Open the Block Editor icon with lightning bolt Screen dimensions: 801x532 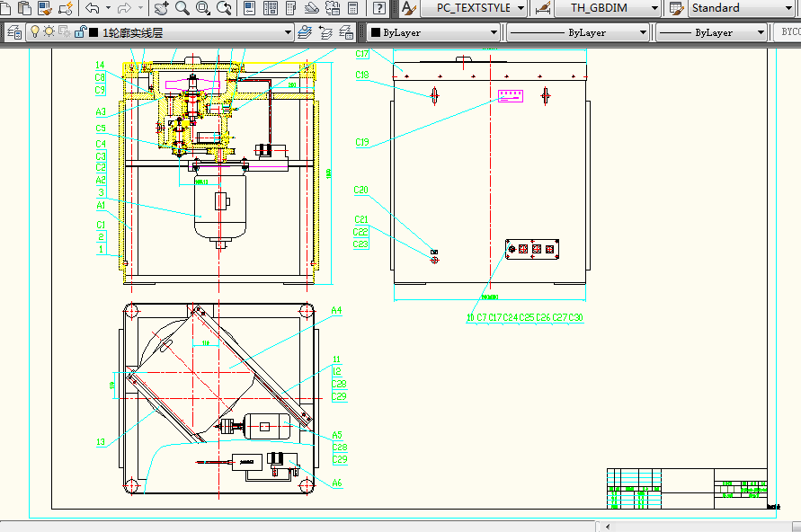click(x=66, y=8)
